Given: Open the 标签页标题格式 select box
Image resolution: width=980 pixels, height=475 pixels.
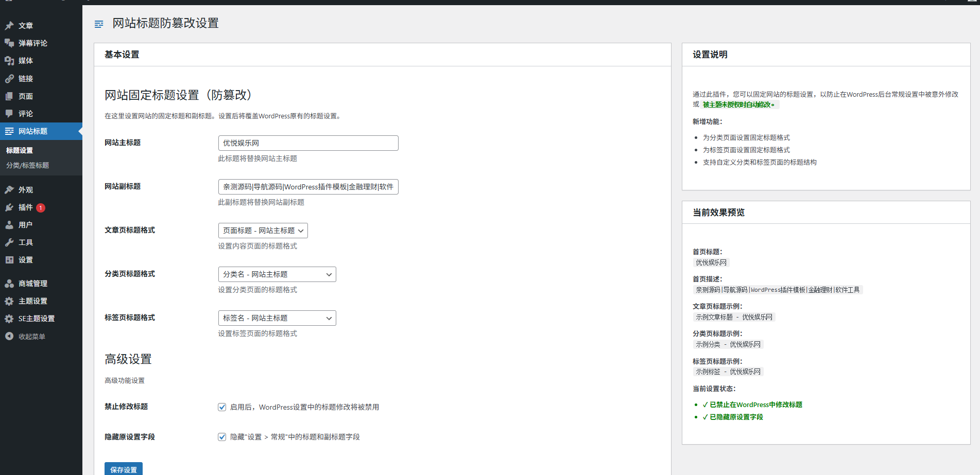Looking at the screenshot, I should (x=277, y=318).
